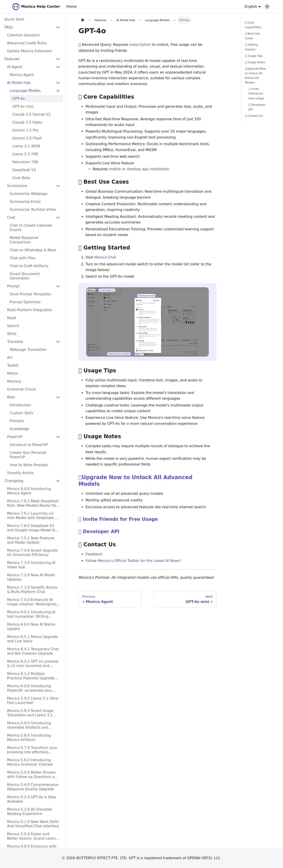
Task: Jump to Contact Us in table of contents
Action: point(254,116)
